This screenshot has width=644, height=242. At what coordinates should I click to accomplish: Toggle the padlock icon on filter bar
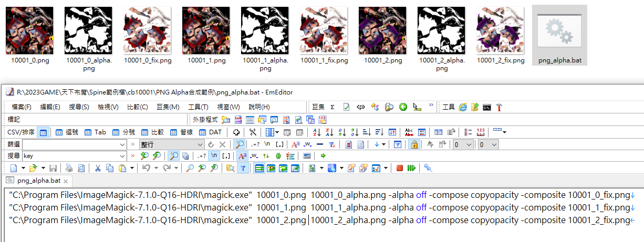click(414, 144)
